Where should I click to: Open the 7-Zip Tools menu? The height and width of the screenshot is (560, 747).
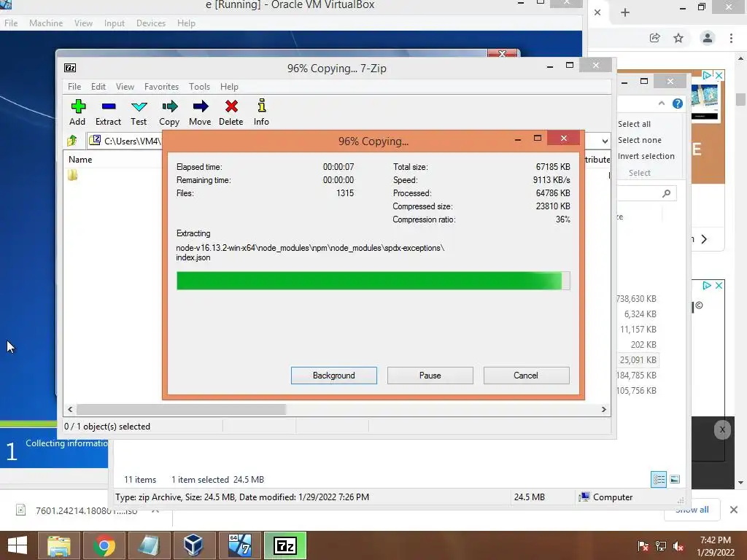click(199, 87)
